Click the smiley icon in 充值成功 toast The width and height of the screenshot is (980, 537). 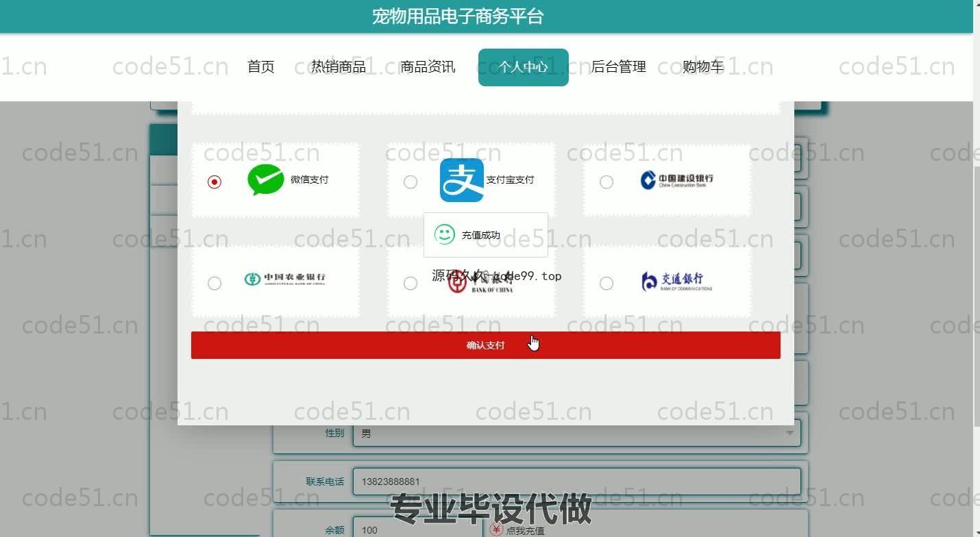(445, 234)
